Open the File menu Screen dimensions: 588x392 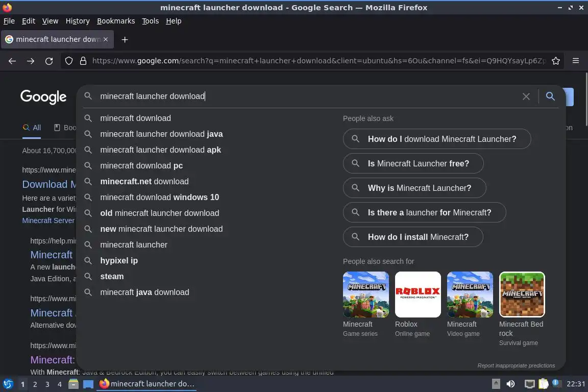(9, 21)
